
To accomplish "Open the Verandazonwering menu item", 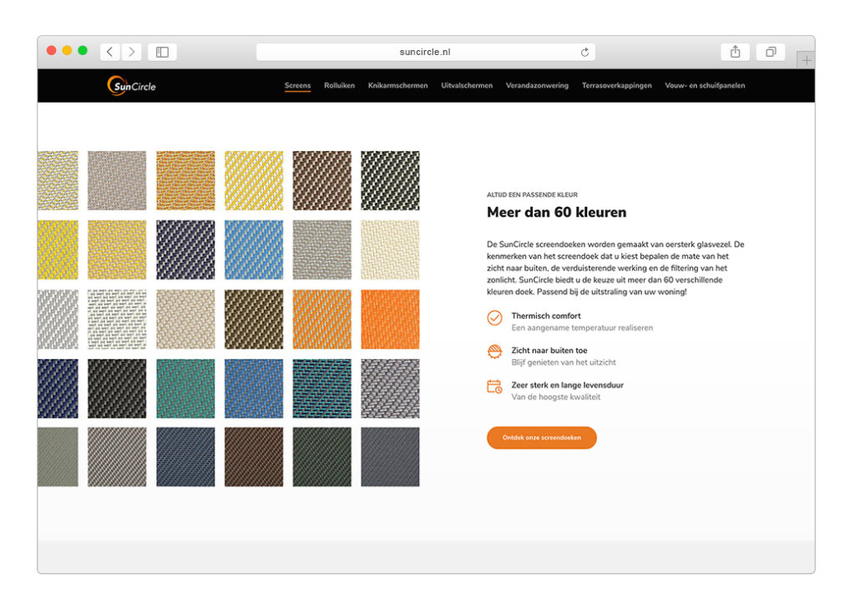I will (537, 85).
